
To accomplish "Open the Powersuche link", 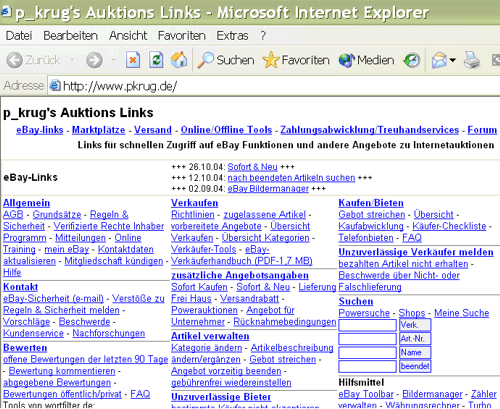I will click(x=364, y=313).
